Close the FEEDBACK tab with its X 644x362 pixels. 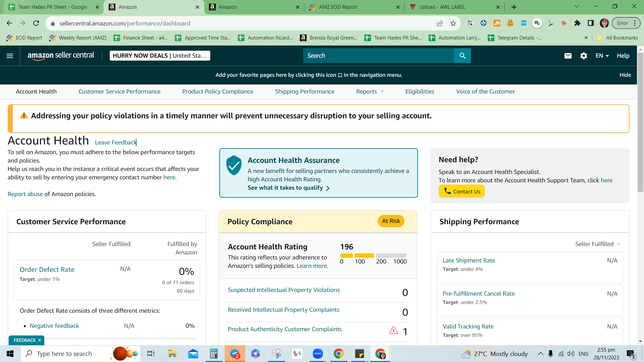(40, 340)
